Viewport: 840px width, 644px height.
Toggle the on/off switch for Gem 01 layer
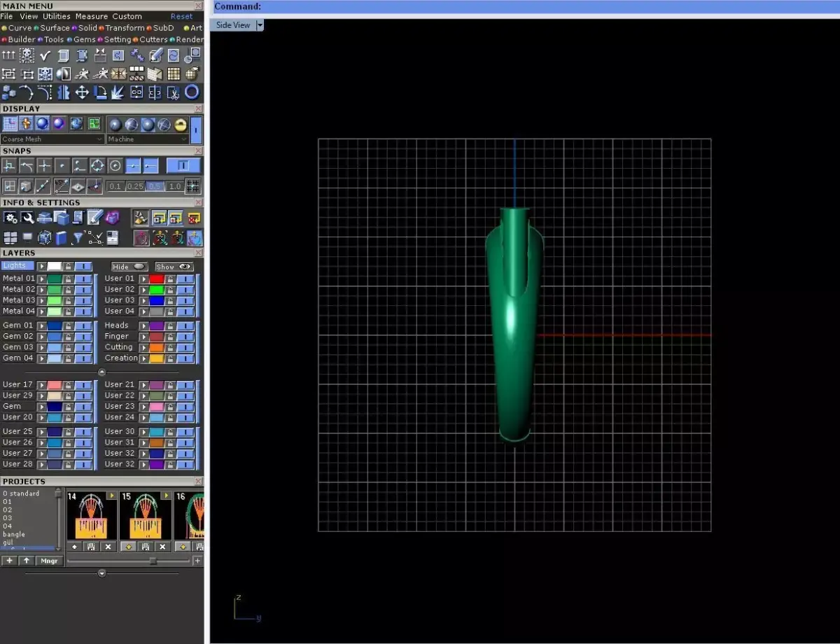pos(83,325)
